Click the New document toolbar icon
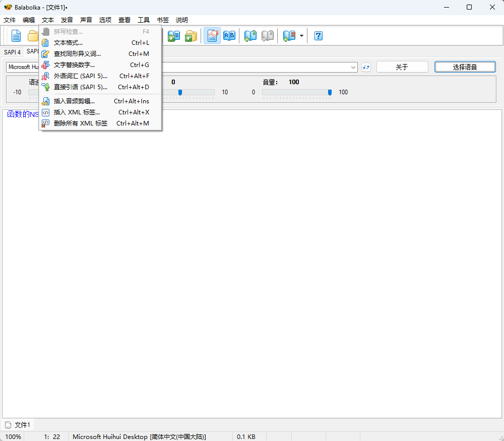504x441 pixels. click(16, 36)
